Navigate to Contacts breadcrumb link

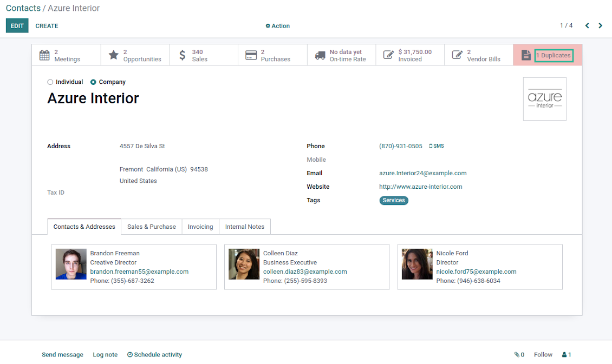(23, 8)
